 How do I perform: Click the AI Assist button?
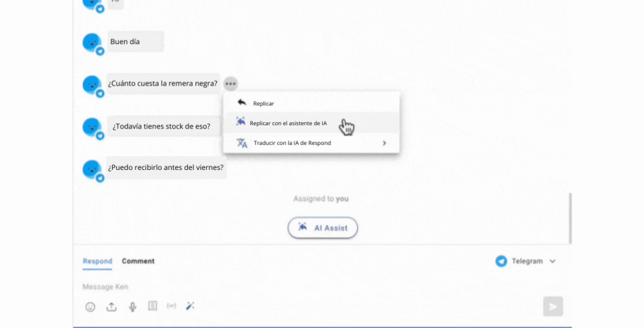[323, 228]
